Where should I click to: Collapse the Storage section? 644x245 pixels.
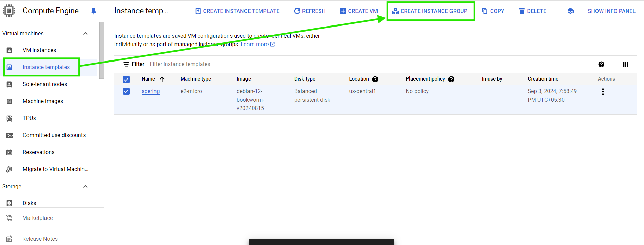tap(85, 186)
